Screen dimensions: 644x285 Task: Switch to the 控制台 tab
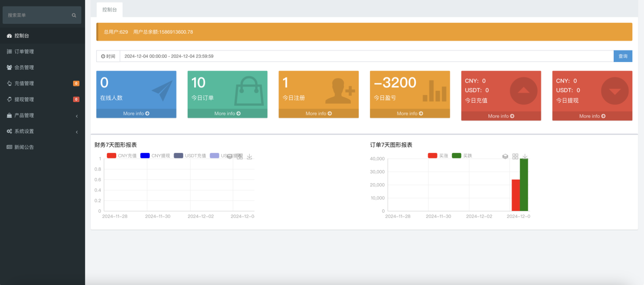point(109,10)
